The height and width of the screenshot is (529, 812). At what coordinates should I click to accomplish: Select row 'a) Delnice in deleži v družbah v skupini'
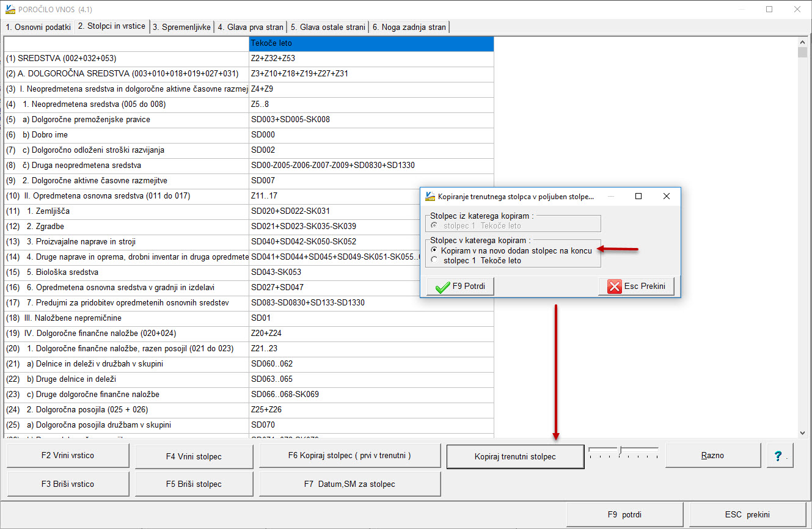coord(126,364)
